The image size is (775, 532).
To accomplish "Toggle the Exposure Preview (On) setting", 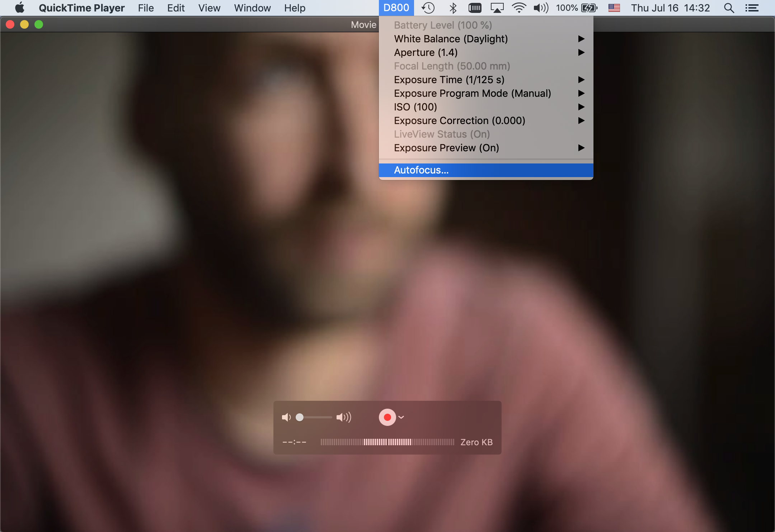I will (446, 148).
